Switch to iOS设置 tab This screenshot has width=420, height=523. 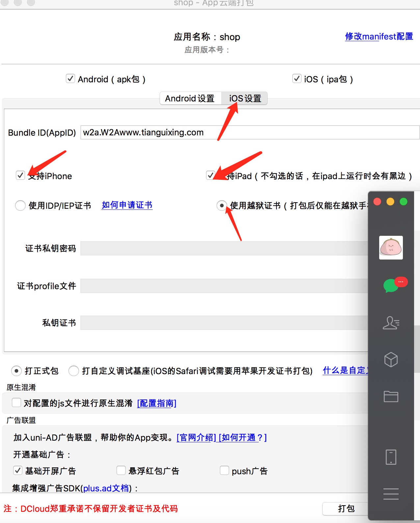coord(245,98)
